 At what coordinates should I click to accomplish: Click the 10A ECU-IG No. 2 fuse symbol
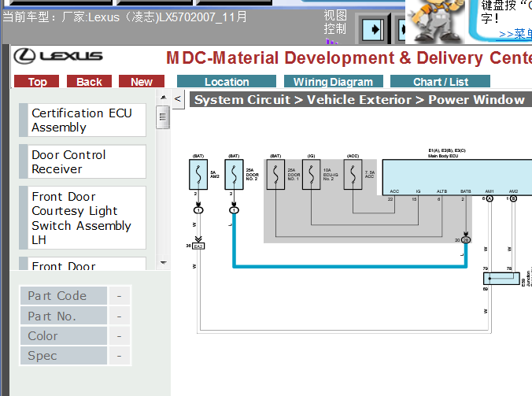311,175
